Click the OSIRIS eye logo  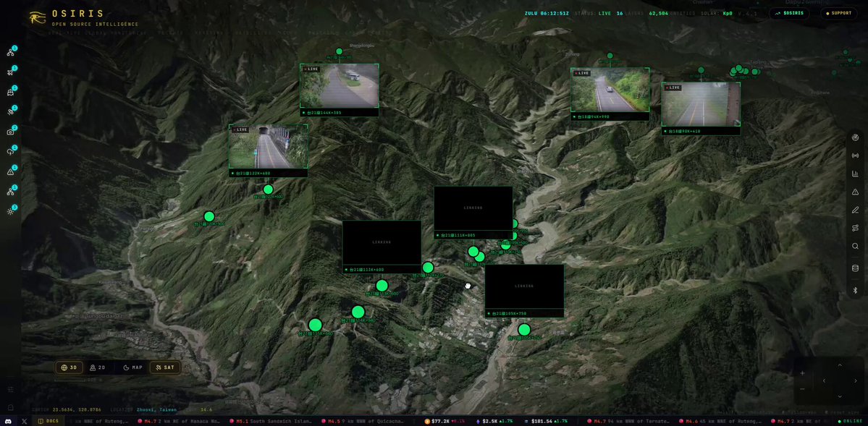click(x=38, y=17)
